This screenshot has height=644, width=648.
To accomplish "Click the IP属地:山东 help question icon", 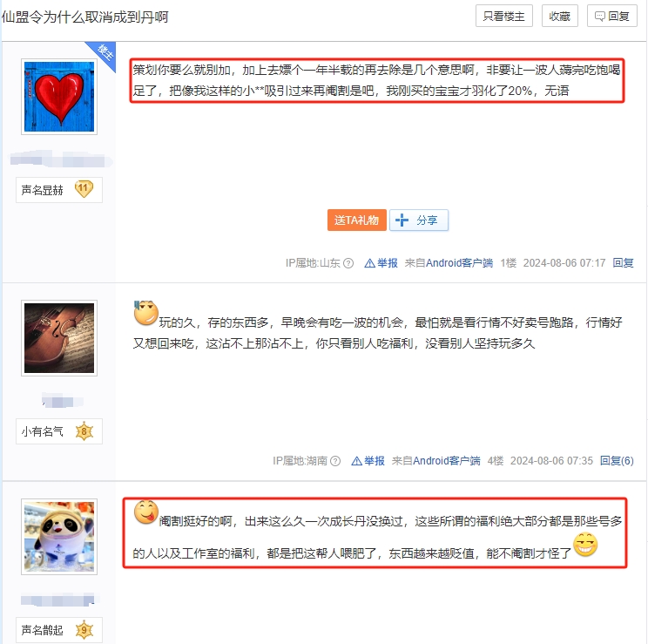I will 348,263.
